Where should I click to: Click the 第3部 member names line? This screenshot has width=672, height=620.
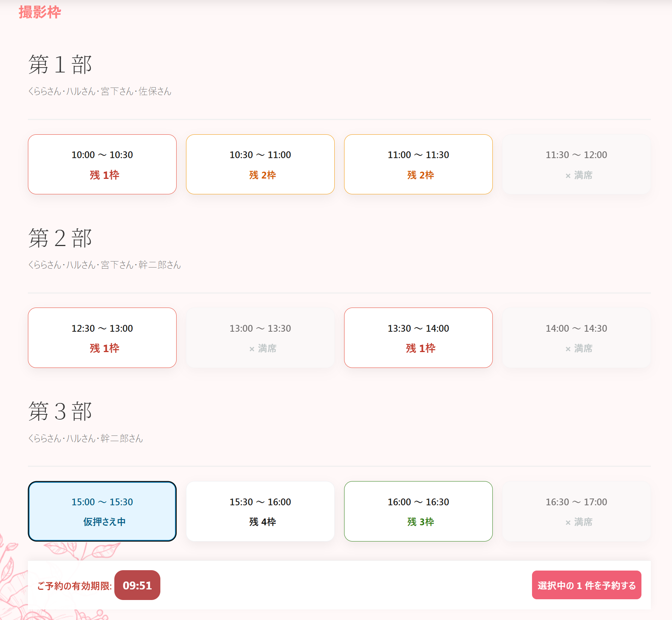click(86, 438)
